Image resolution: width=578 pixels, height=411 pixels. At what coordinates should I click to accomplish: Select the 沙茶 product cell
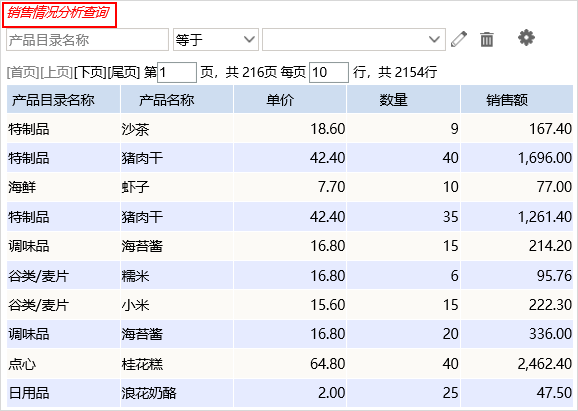click(x=177, y=129)
